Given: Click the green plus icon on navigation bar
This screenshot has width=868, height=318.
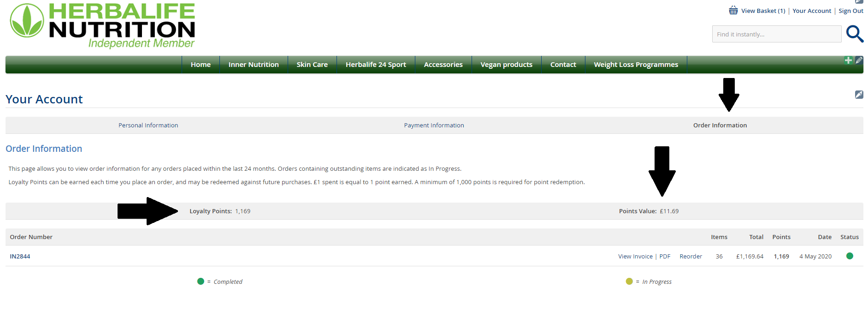Looking at the screenshot, I should tap(848, 60).
